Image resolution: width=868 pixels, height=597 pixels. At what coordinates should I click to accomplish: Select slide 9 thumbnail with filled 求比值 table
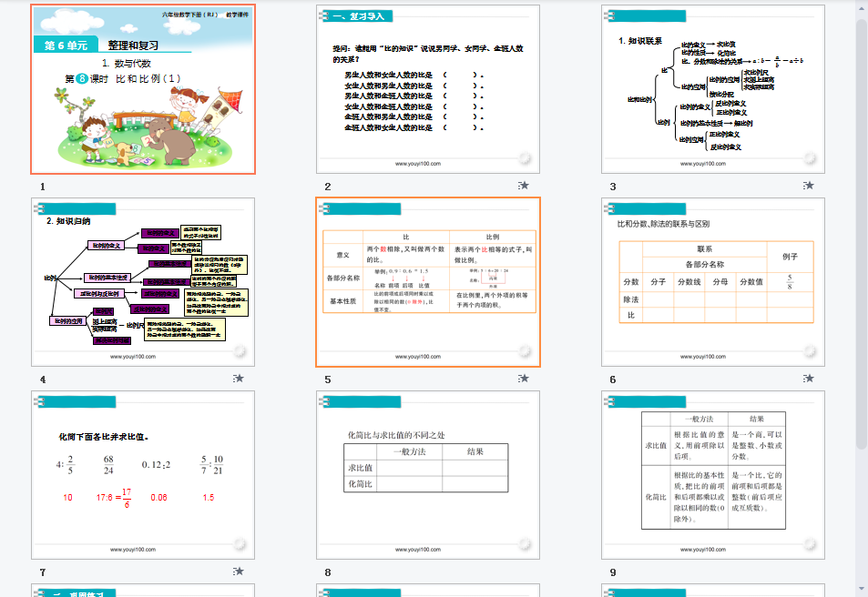tap(713, 475)
